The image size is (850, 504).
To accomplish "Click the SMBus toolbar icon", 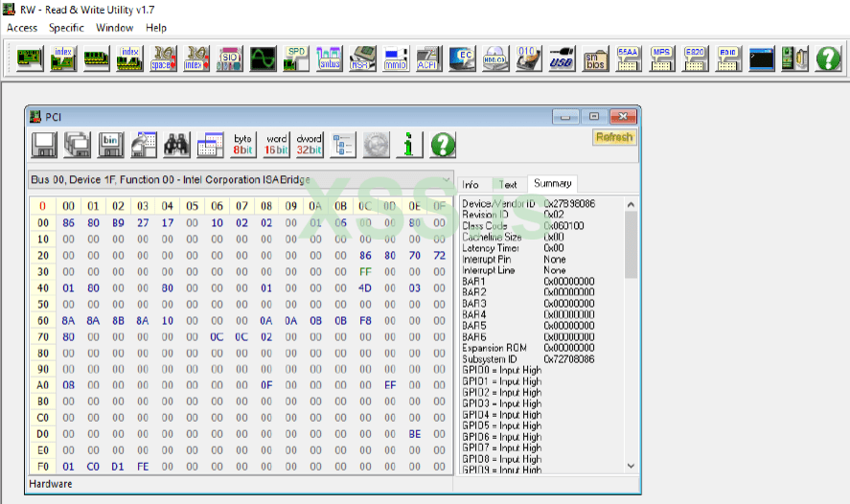I will (329, 58).
